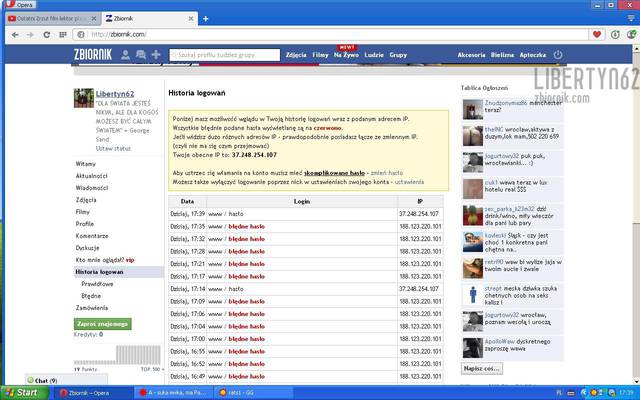Open the Grupy header menu
The image size is (640, 400).
pos(398,55)
